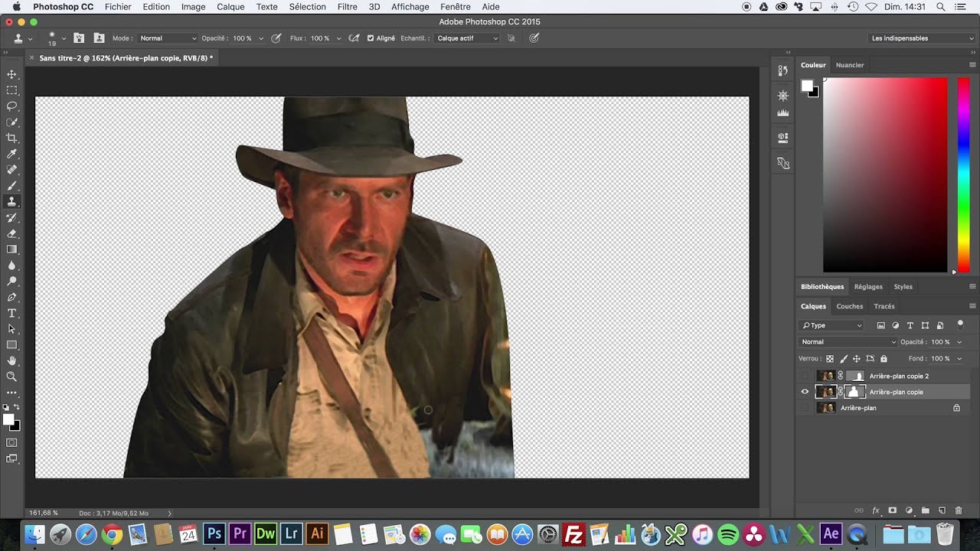Select the Rectangular Marquee tool
Screen dimensions: 980x551
[x=11, y=90]
